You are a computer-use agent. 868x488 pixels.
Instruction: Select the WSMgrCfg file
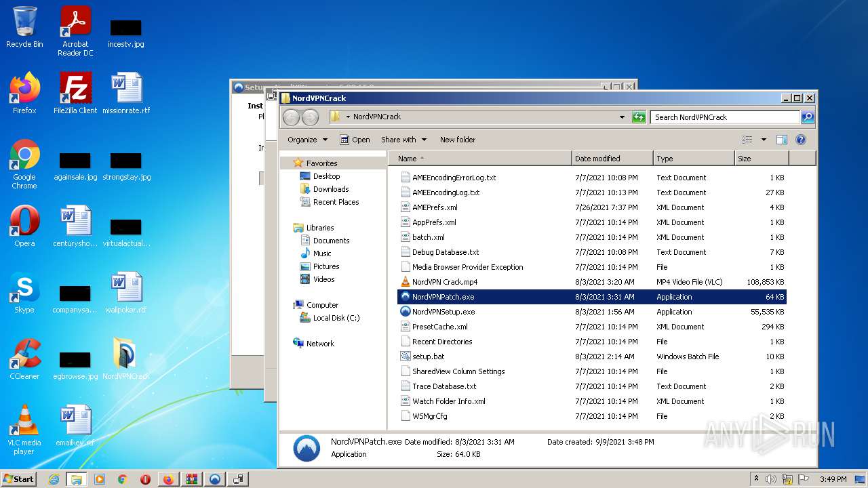tap(592, 416)
